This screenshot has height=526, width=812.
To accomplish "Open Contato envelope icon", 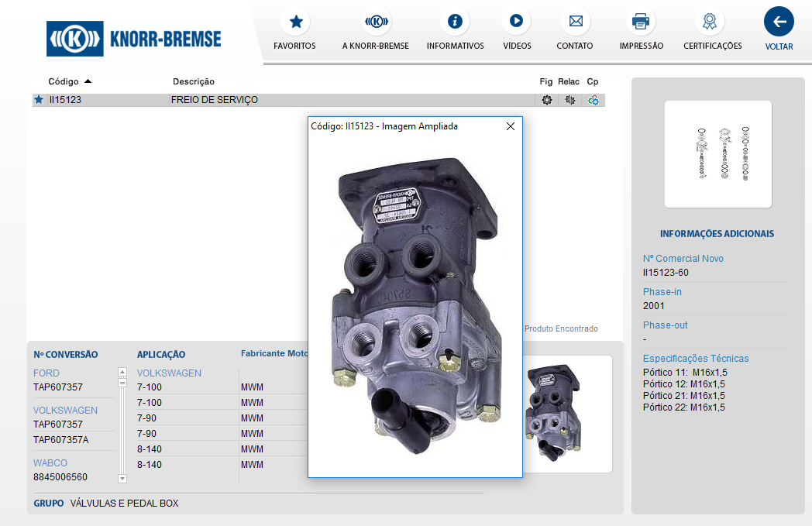I will (x=575, y=22).
